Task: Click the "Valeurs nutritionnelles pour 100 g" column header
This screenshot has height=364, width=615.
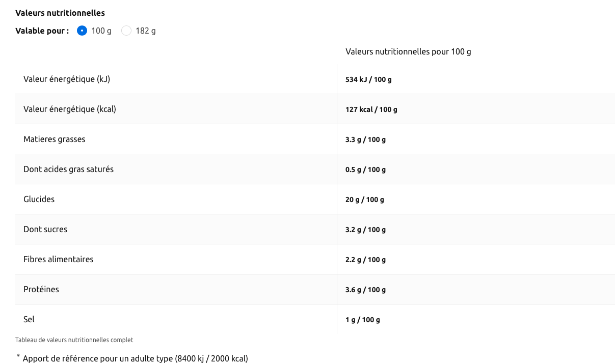Action: [408, 52]
